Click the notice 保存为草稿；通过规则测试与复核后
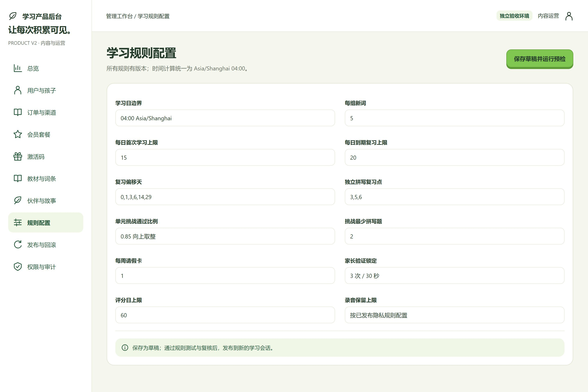 coord(175,348)
